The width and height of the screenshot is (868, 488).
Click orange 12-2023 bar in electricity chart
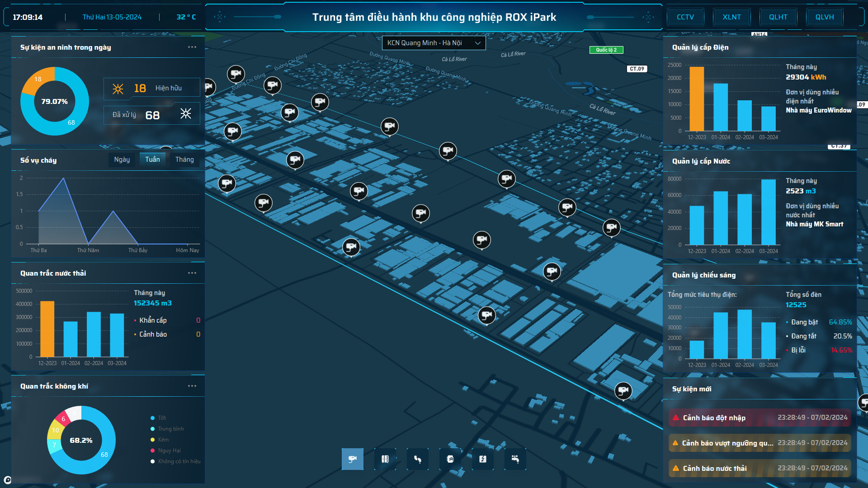click(696, 99)
